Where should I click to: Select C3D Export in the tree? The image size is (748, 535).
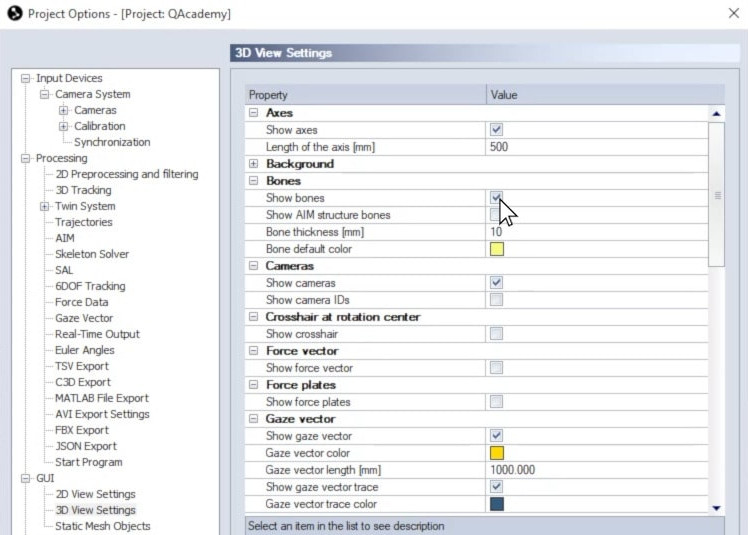click(83, 382)
